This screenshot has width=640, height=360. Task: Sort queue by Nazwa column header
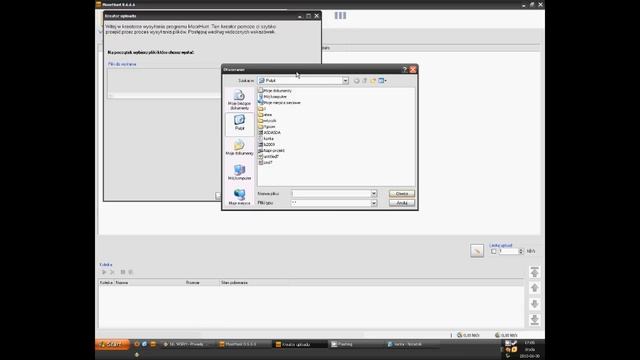(x=149, y=282)
